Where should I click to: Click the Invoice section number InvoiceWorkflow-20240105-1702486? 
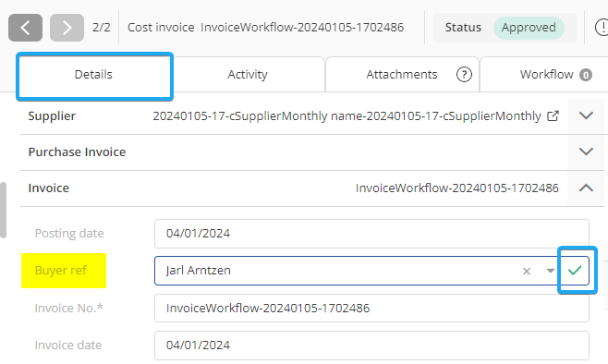coord(457,188)
